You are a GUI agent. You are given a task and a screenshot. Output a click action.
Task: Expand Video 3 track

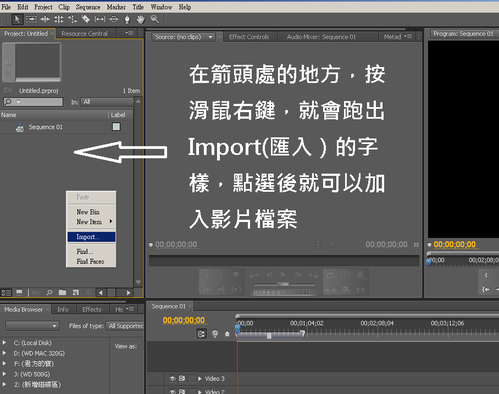[200, 379]
